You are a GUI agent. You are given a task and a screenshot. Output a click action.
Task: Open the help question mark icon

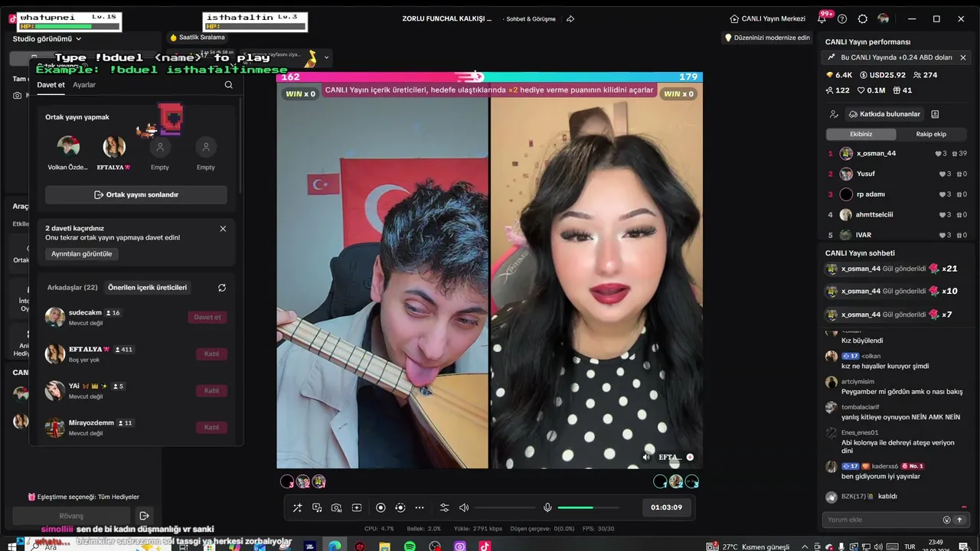click(x=842, y=18)
